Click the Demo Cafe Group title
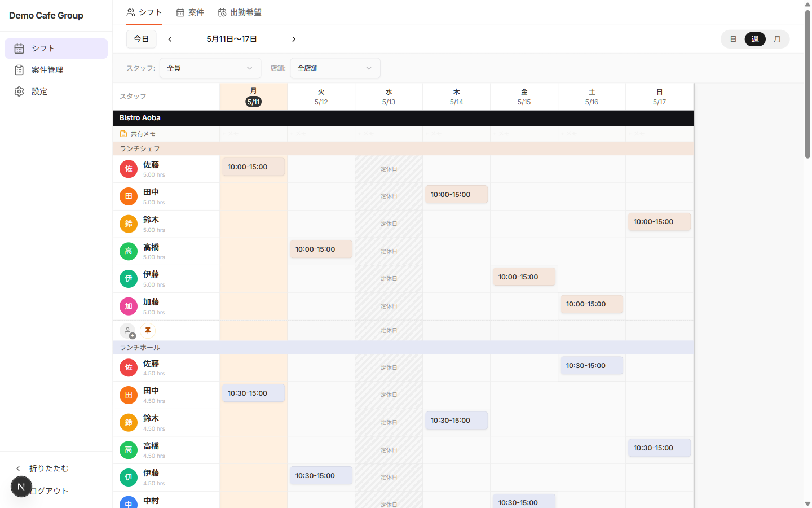This screenshot has width=812, height=508. tap(46, 15)
